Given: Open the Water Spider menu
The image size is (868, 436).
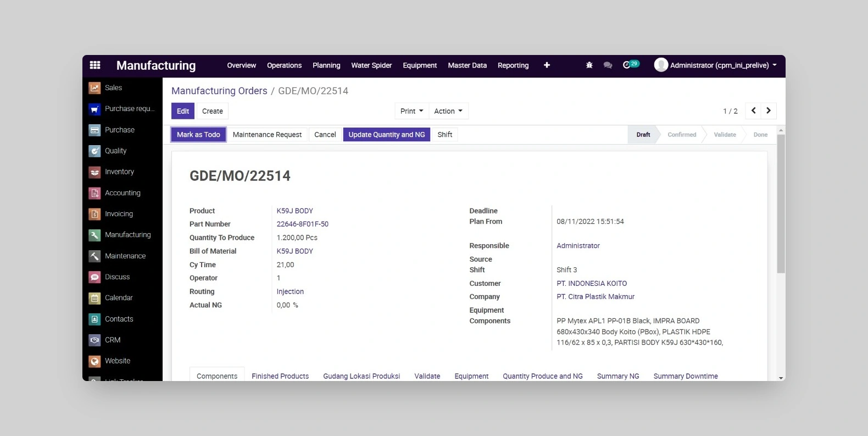Looking at the screenshot, I should (371, 65).
